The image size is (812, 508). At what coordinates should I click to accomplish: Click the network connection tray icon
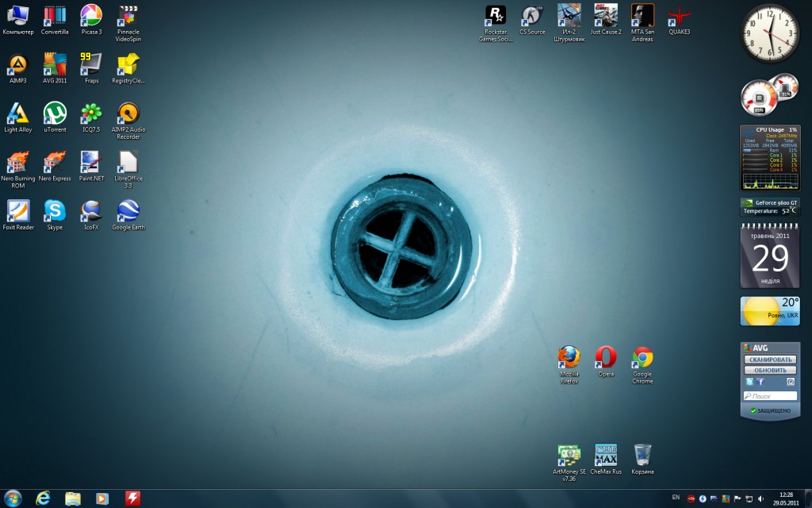(749, 498)
